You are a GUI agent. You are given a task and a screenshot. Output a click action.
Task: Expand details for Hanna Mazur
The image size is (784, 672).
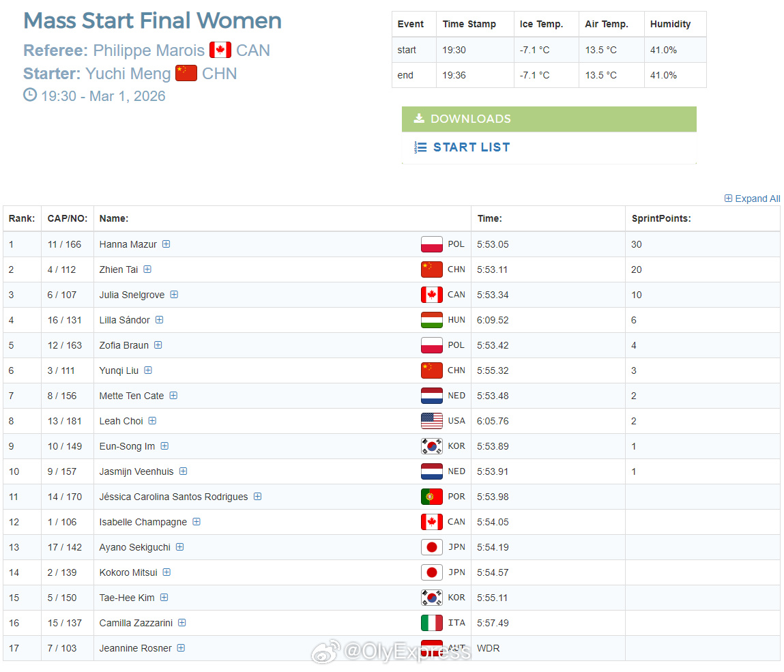click(x=166, y=244)
